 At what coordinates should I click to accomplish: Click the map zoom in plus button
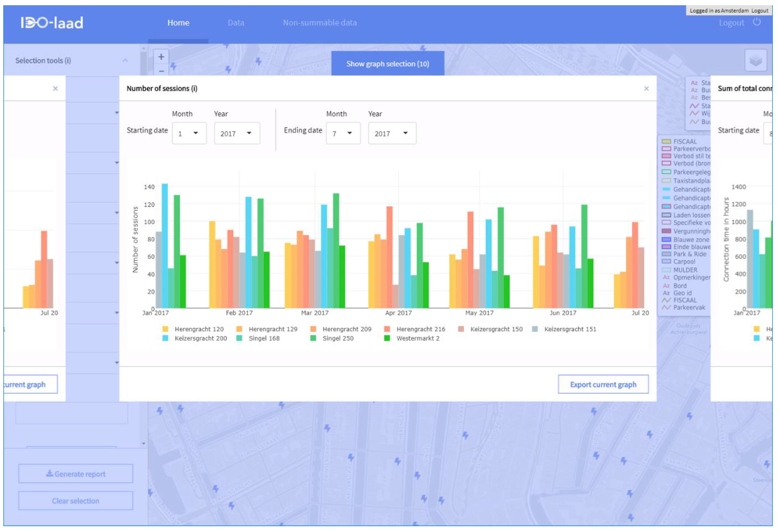[161, 57]
